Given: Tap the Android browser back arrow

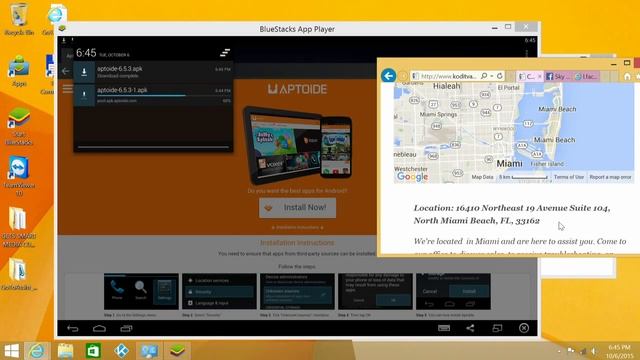Looking at the screenshot, I should coord(65,71).
